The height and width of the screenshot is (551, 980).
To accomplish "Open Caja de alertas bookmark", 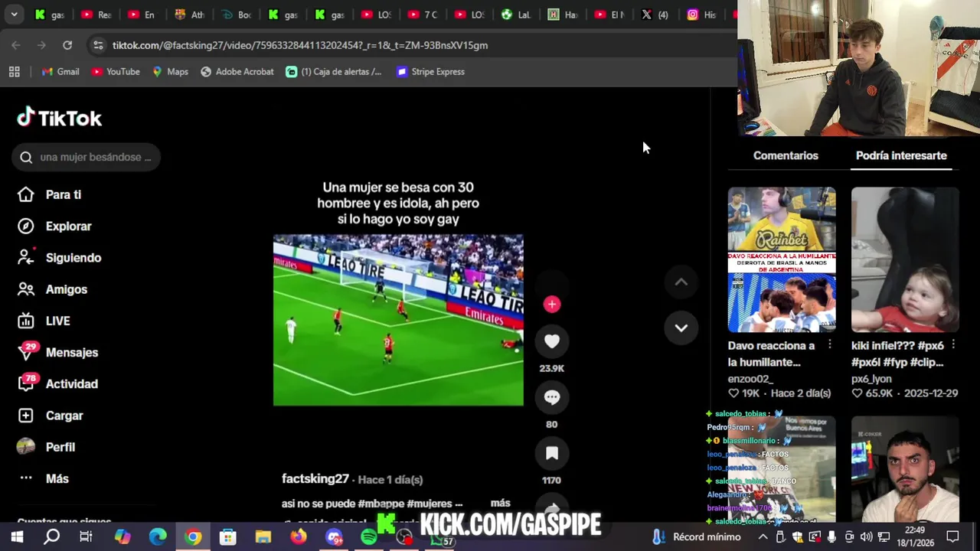I will coord(334,71).
